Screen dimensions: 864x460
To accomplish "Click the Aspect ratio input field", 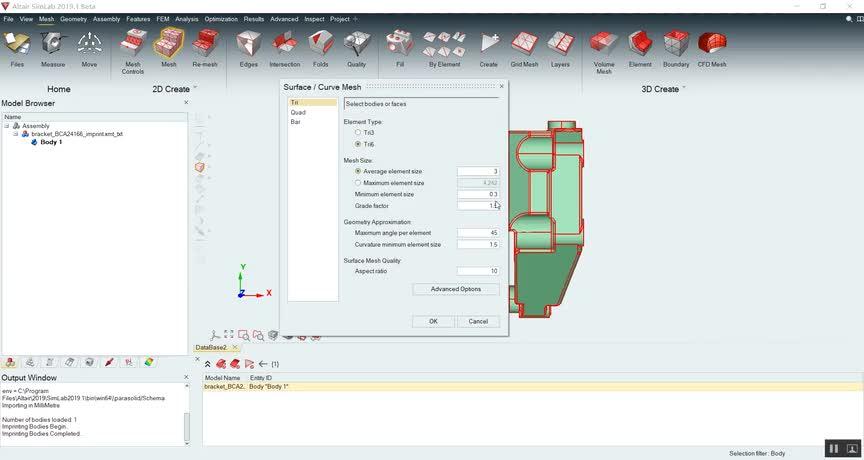I will coord(478,271).
